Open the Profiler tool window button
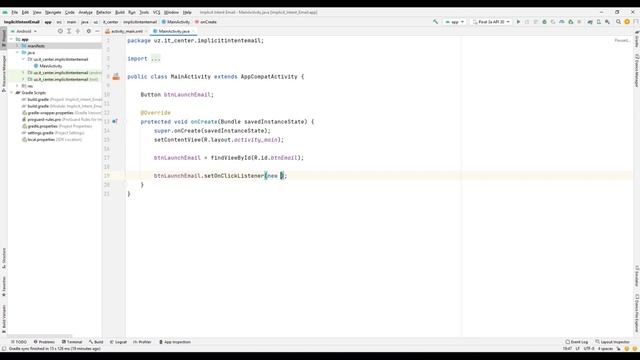 point(142,342)
